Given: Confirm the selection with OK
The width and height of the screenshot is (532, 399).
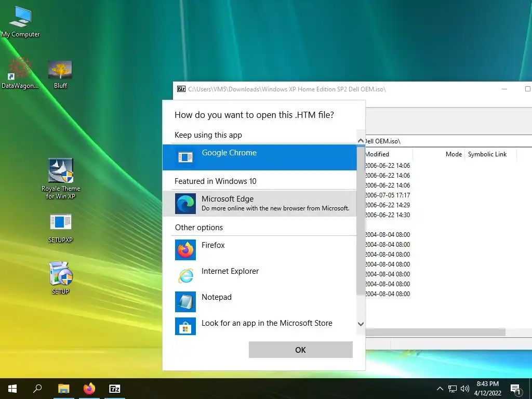Looking at the screenshot, I should coord(301,350).
